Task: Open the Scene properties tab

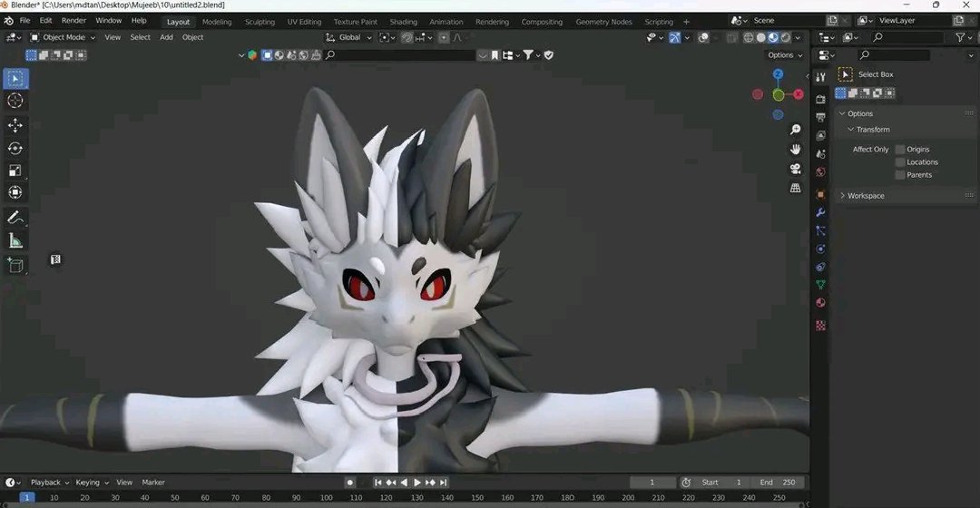Action: (820, 153)
